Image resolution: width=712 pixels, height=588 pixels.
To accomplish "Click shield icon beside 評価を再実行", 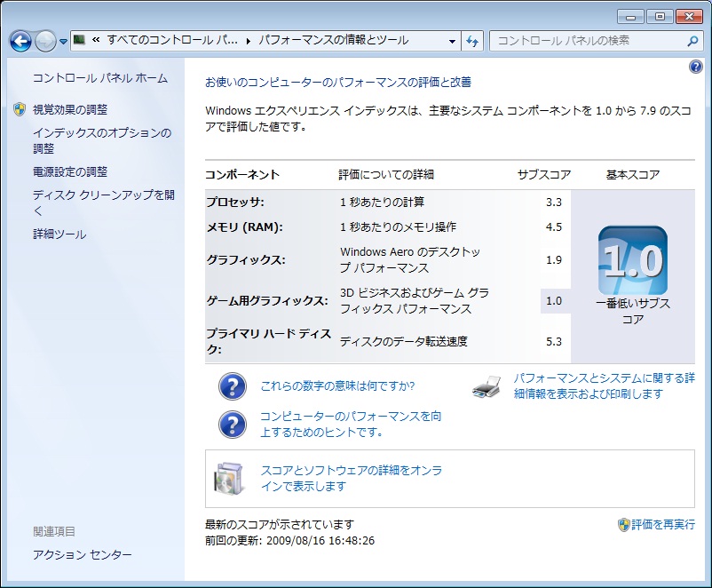I will tap(624, 525).
